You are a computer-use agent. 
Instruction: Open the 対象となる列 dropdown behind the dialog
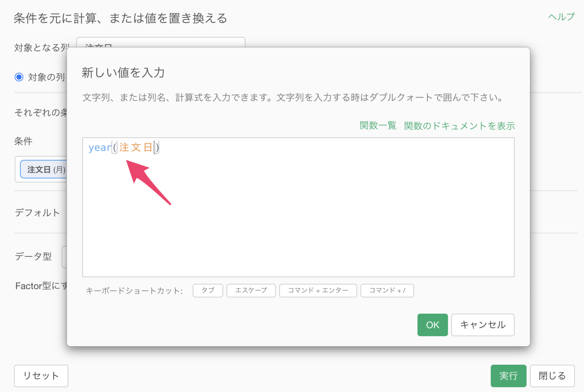(x=161, y=43)
